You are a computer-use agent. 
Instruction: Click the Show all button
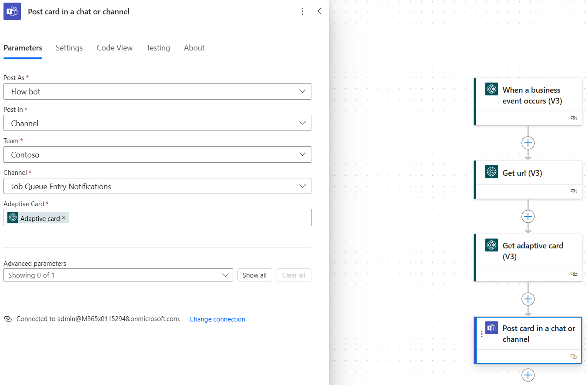(x=255, y=275)
